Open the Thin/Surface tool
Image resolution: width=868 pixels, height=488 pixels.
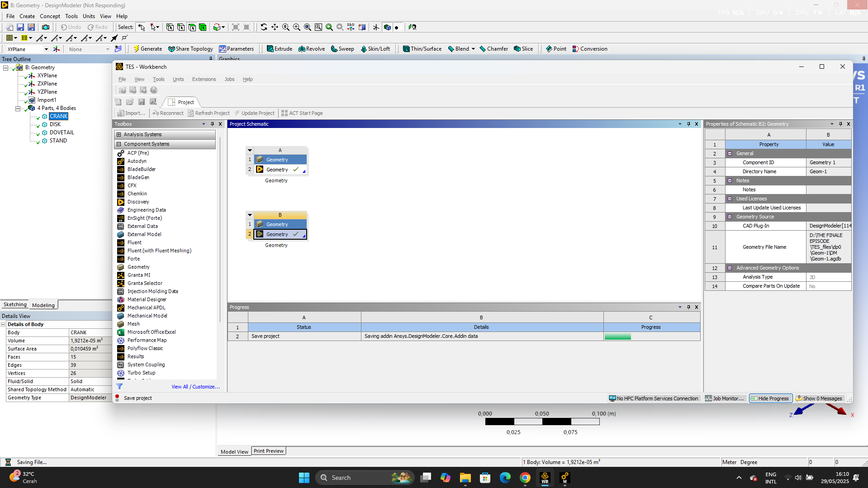(x=422, y=49)
